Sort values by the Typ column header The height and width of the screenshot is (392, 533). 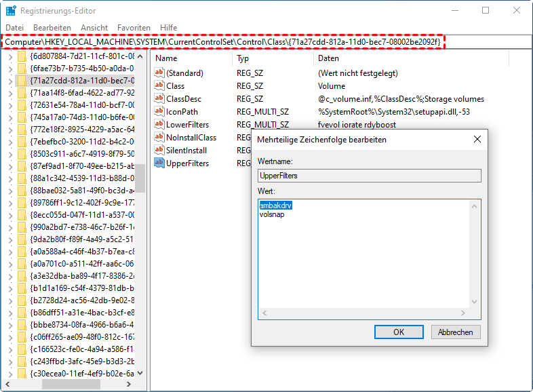tap(273, 58)
